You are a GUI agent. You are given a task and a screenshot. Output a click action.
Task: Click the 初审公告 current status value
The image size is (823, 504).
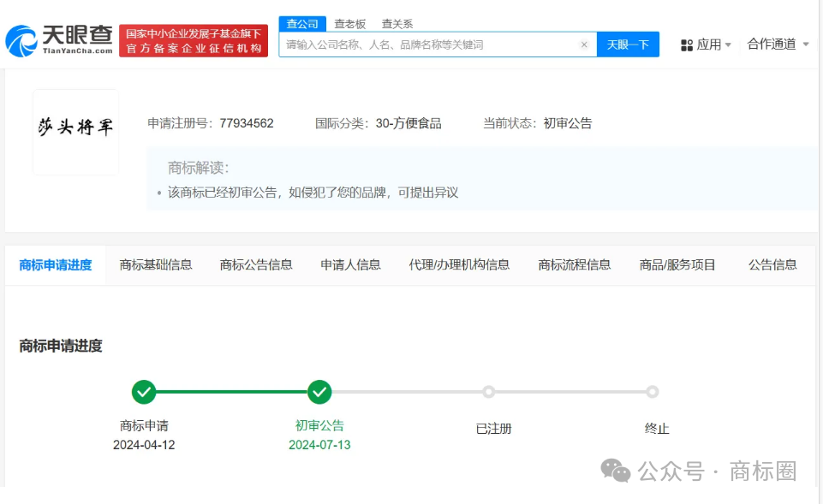tap(568, 123)
